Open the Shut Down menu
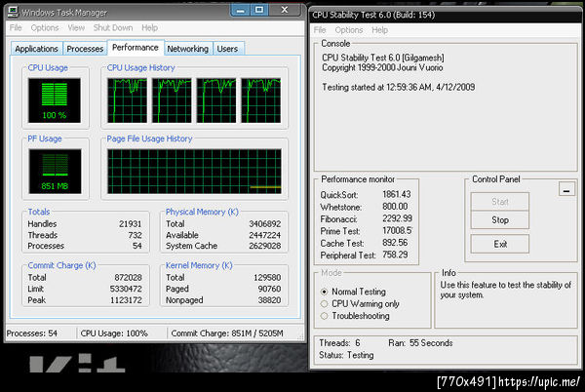The height and width of the screenshot is (392, 585). (x=113, y=28)
